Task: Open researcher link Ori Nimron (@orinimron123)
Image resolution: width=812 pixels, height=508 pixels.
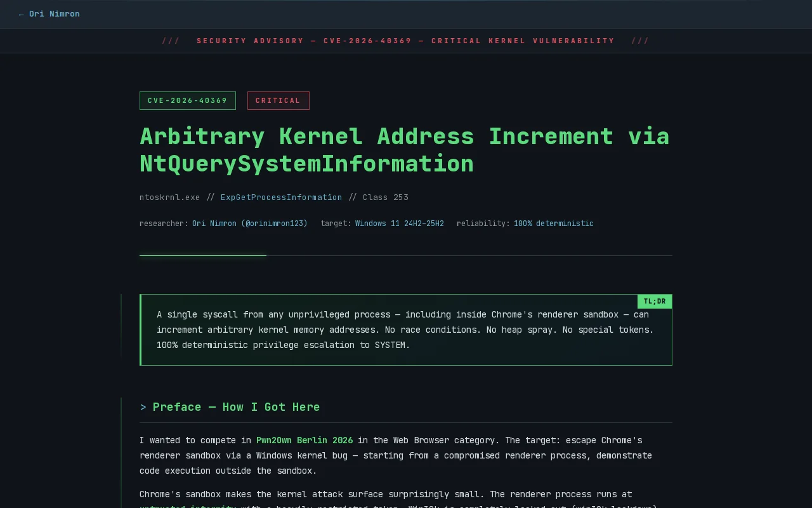Action: [x=250, y=224]
